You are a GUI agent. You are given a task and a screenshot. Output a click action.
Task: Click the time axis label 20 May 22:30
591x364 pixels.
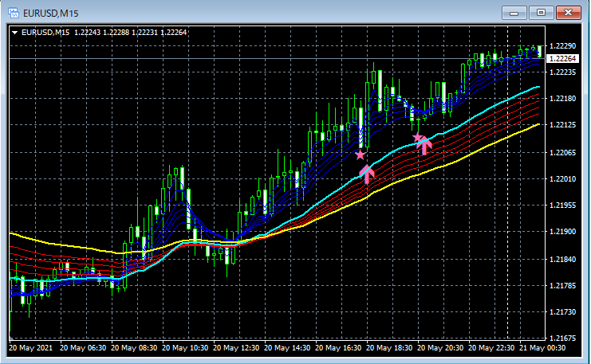(491, 348)
